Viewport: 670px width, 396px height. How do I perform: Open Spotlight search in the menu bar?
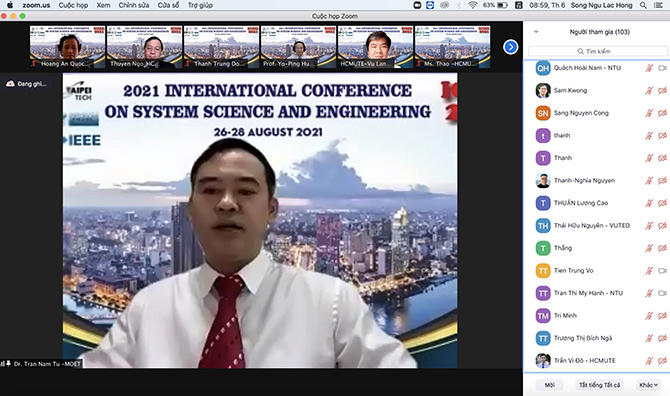(643, 5)
